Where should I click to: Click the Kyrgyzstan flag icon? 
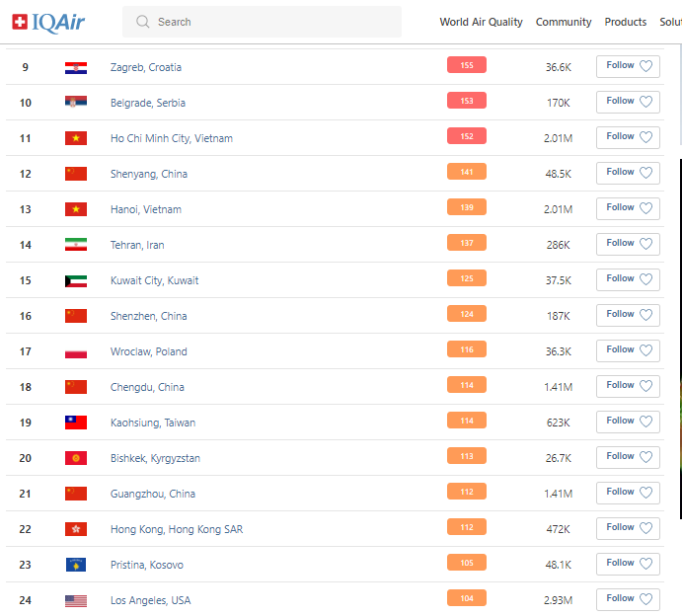click(76, 458)
